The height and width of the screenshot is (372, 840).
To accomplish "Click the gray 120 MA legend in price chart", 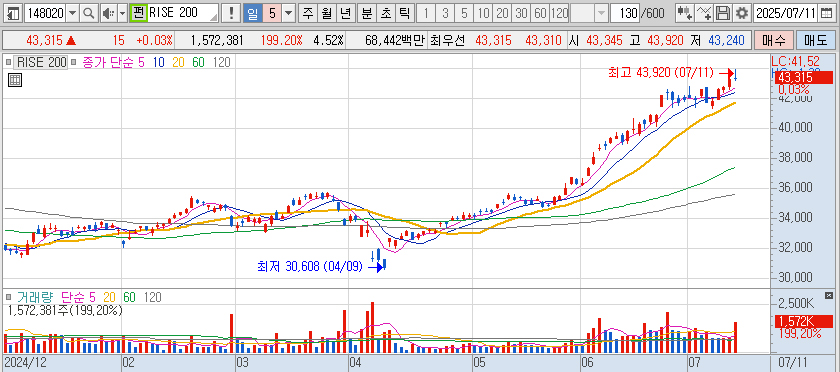I will pyautogui.click(x=221, y=62).
